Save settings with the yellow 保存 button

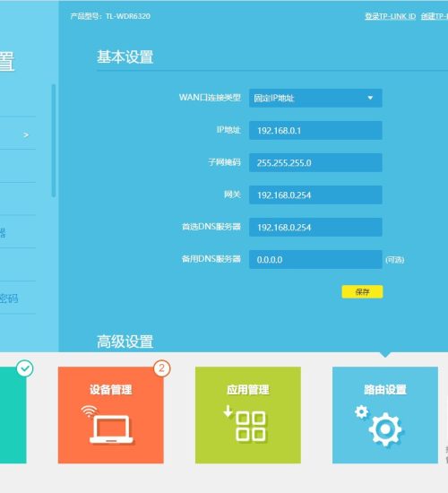click(x=362, y=292)
